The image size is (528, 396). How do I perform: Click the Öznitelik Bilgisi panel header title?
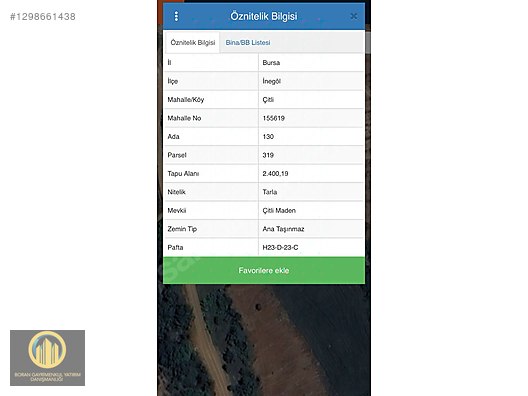[264, 16]
